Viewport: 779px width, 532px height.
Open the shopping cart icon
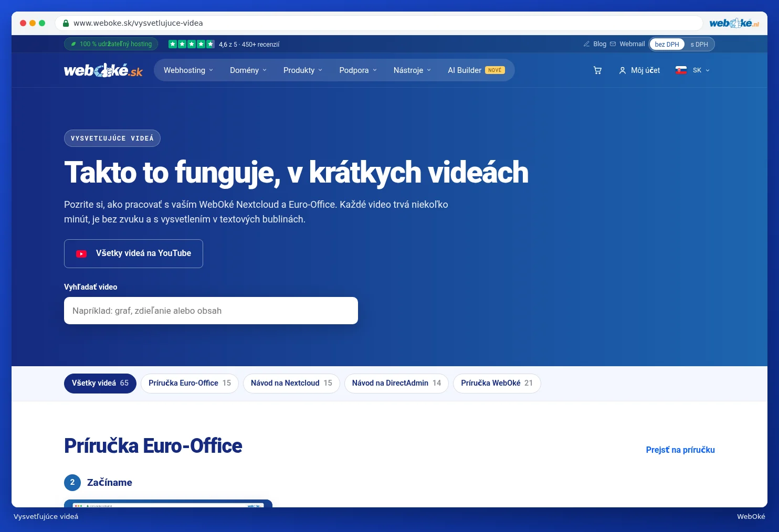point(597,70)
